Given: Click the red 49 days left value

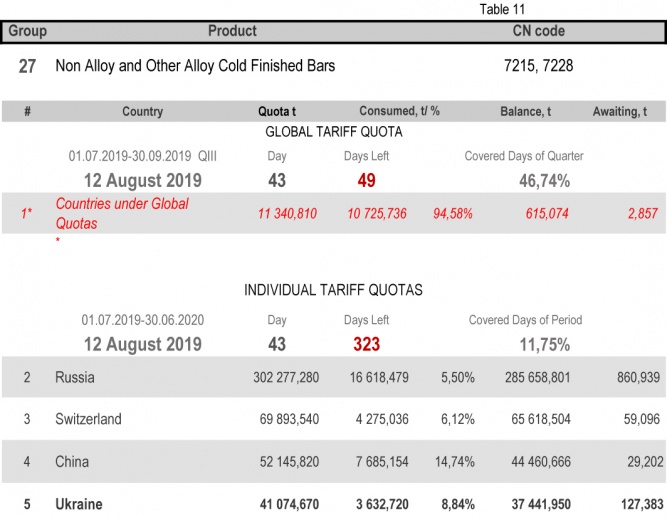Looking at the screenshot, I should click(x=366, y=181).
